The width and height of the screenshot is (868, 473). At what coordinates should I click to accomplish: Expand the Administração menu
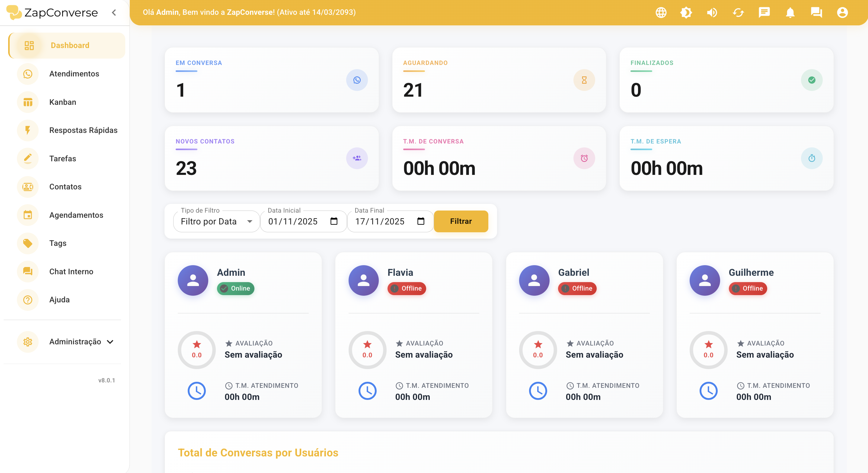(x=75, y=342)
